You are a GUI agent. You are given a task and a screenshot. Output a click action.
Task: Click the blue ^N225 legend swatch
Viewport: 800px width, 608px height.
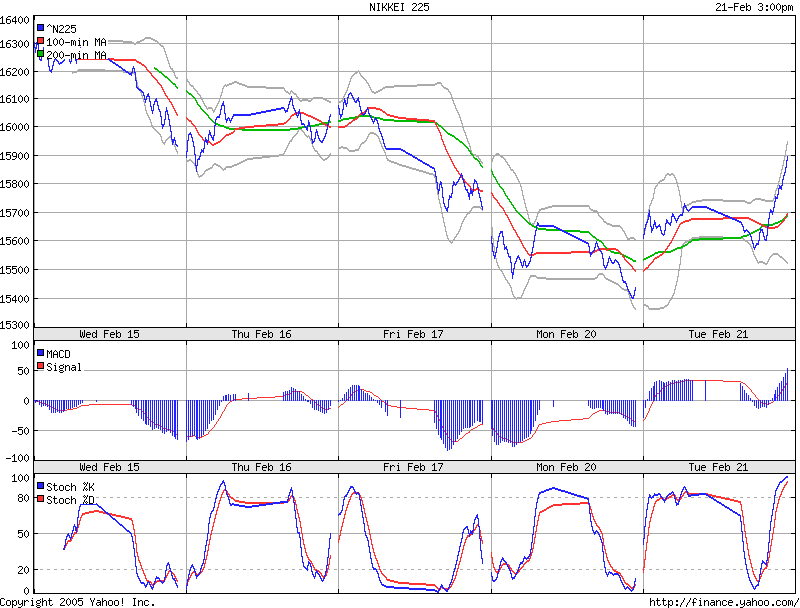[x=40, y=28]
